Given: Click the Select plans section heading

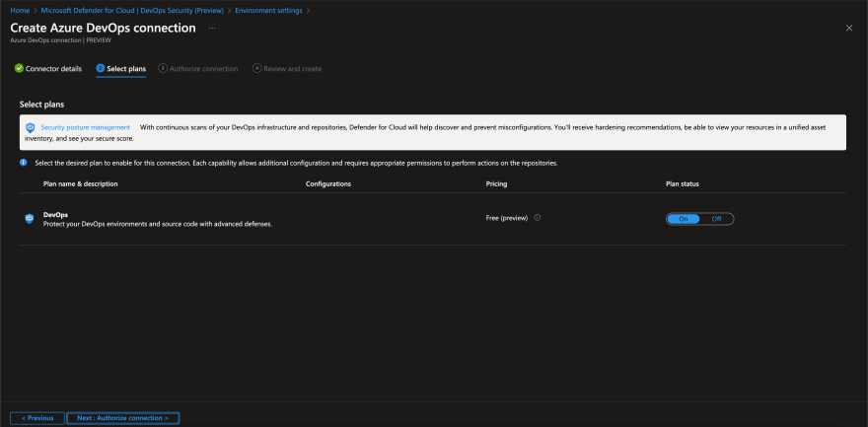Looking at the screenshot, I should click(42, 104).
